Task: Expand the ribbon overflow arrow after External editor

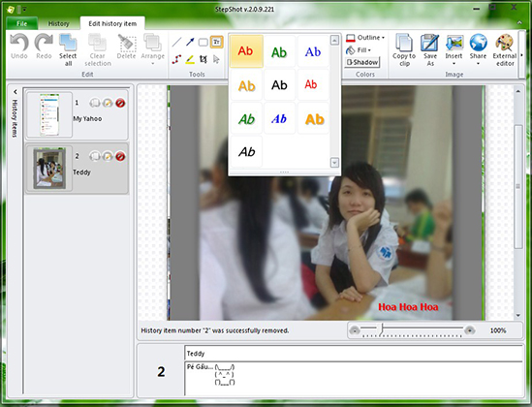Action: pyautogui.click(x=521, y=54)
